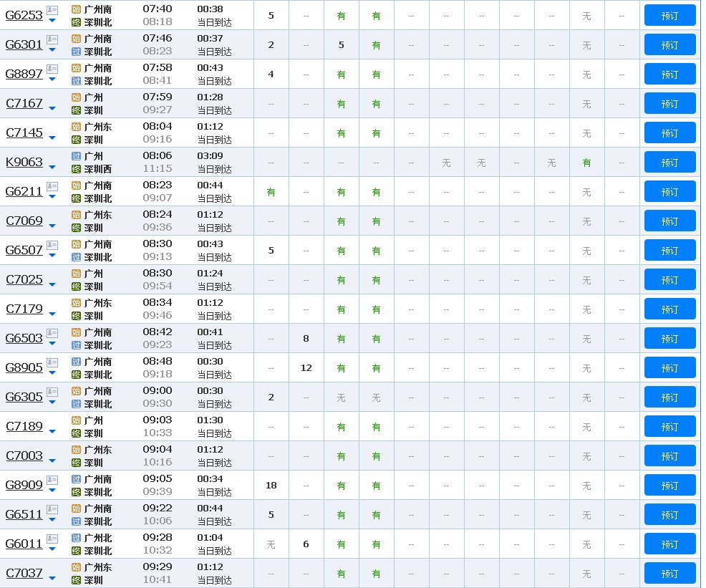Click the 预订 button on the C7037 row
This screenshot has height=588, width=706.
click(x=669, y=573)
